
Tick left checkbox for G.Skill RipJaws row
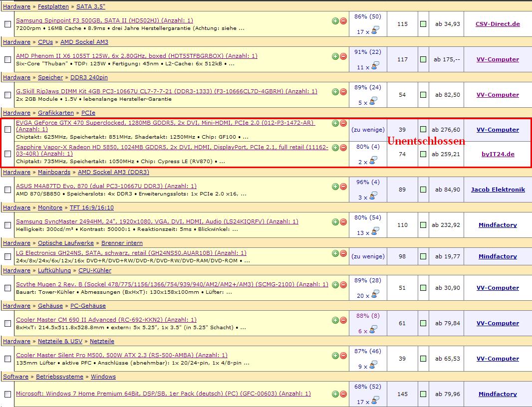tap(7, 95)
